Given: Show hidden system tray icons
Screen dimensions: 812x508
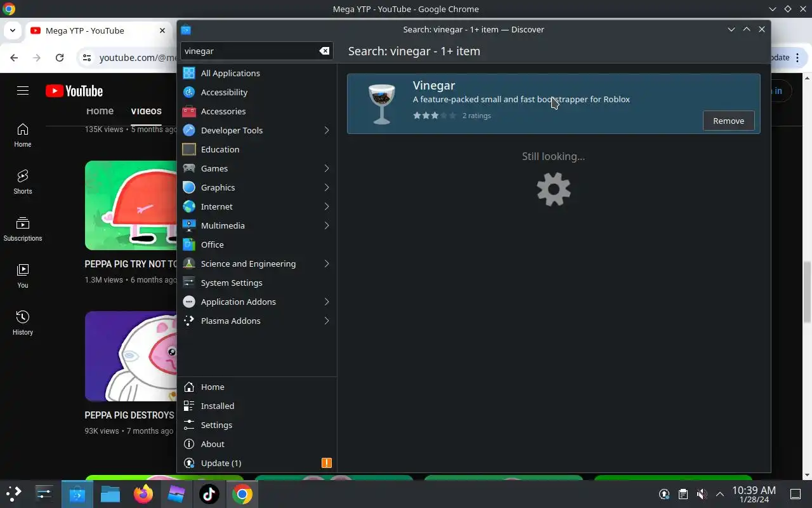Looking at the screenshot, I should click(x=720, y=494).
